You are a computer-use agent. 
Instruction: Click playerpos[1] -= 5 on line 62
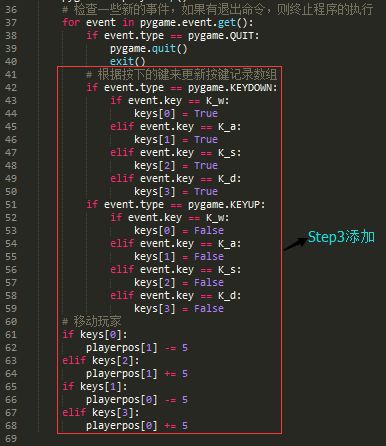[137, 348]
